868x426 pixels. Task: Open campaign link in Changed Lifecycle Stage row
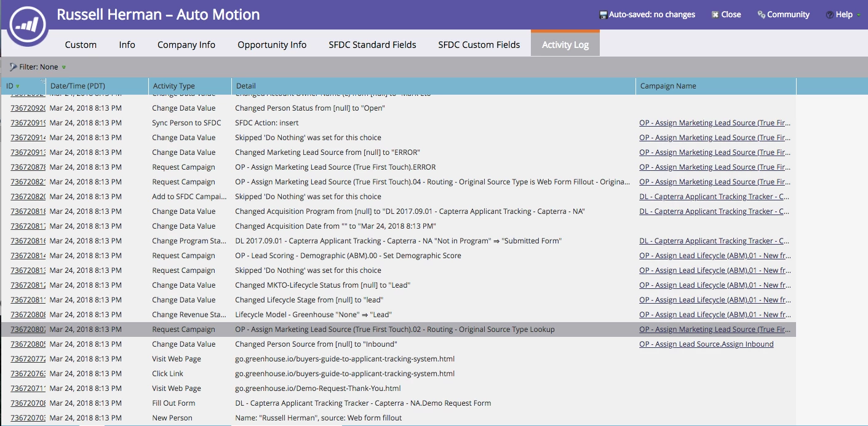(x=715, y=300)
